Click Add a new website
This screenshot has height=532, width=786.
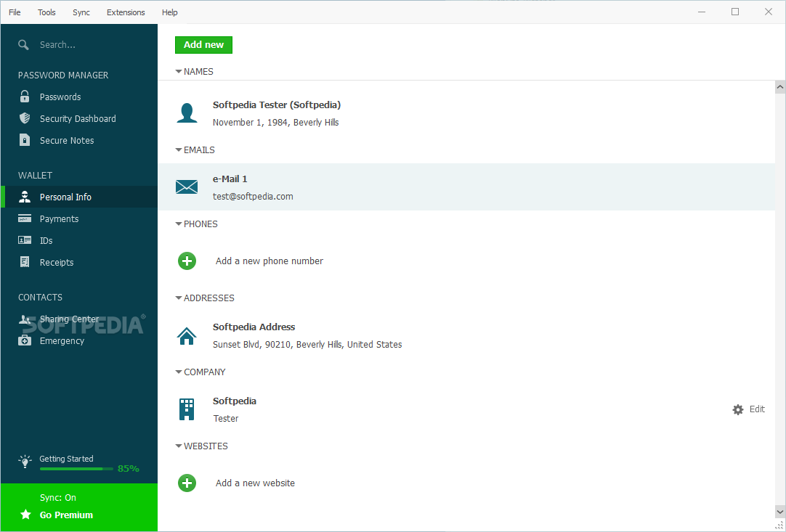click(255, 483)
